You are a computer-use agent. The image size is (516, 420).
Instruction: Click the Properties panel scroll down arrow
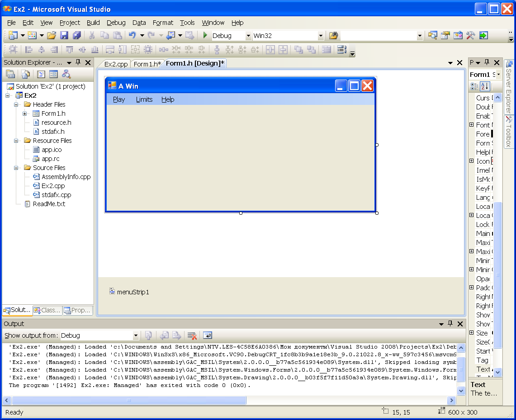point(497,373)
